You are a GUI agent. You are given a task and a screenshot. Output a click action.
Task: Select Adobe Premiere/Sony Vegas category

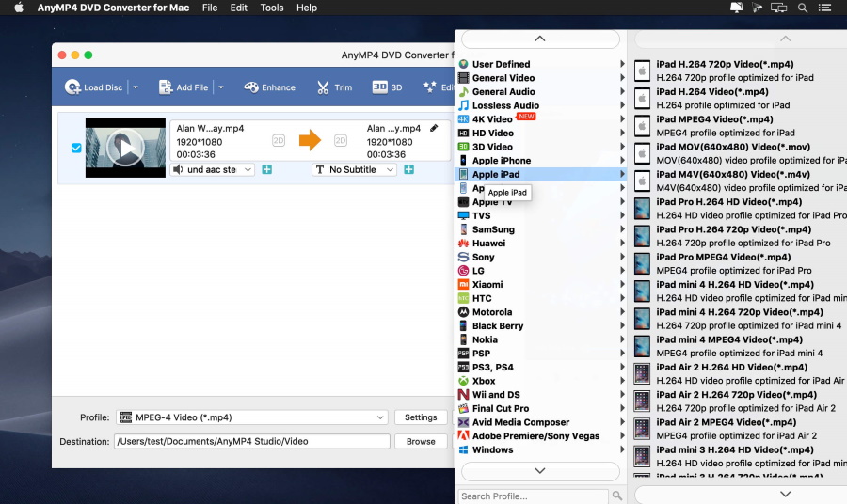pyautogui.click(x=541, y=435)
